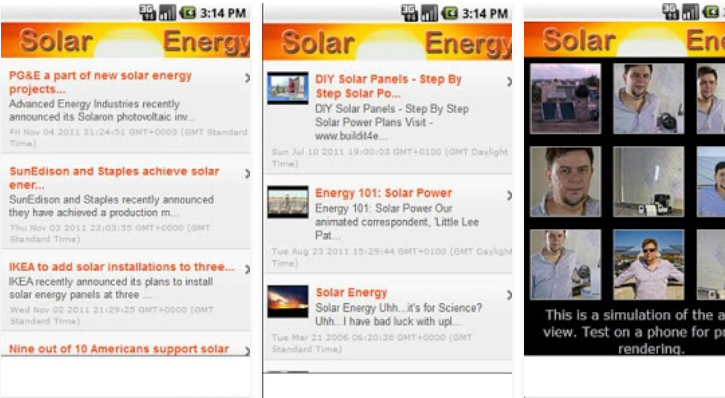Open the gallery photo of rooftop solar panels
Image resolution: width=725 pixels, height=398 pixels.
pyautogui.click(x=565, y=98)
